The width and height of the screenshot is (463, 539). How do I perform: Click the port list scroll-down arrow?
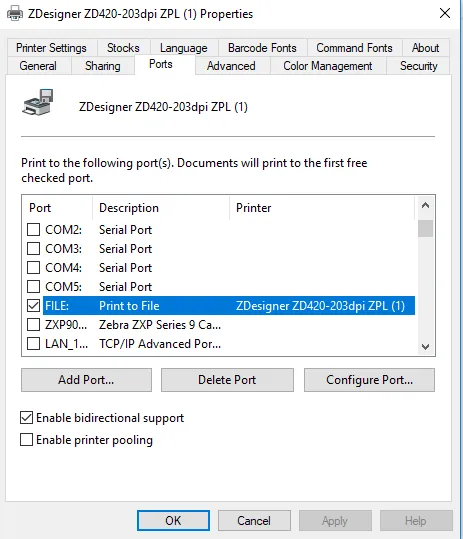click(x=425, y=346)
